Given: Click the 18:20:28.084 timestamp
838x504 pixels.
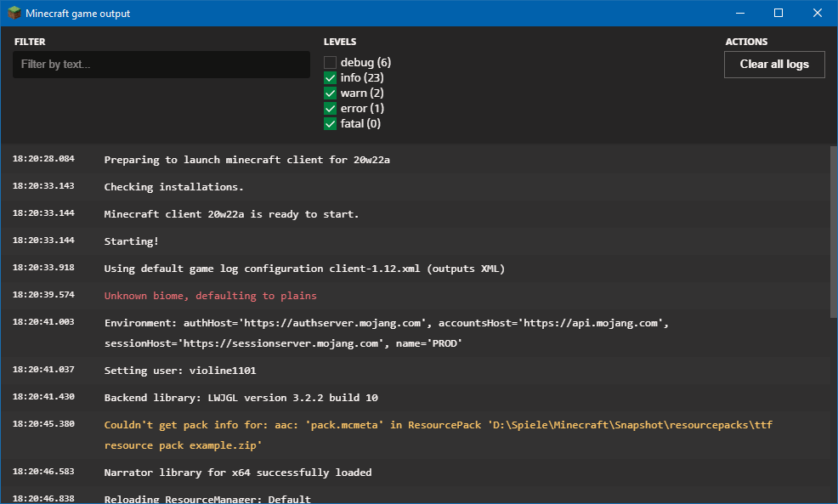Looking at the screenshot, I should tap(43, 159).
